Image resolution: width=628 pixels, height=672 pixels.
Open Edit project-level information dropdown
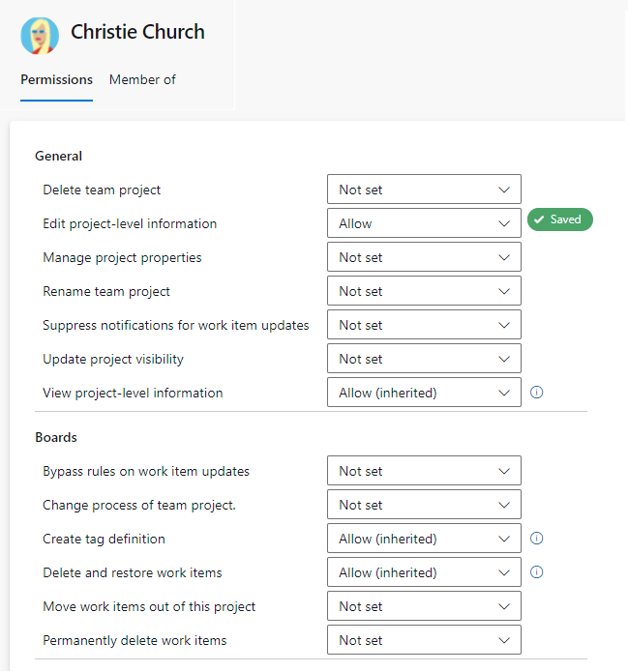pos(424,223)
